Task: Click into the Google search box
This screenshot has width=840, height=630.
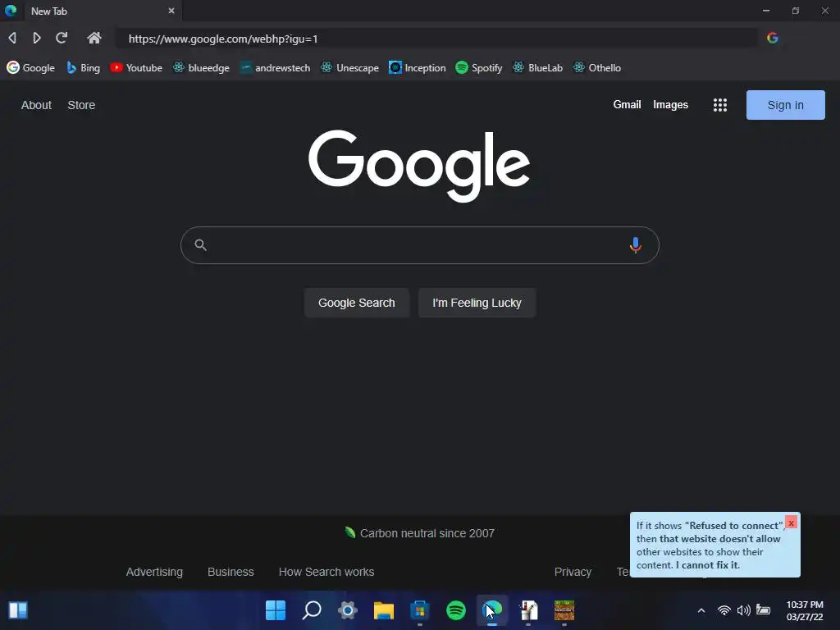Action: 419,245
